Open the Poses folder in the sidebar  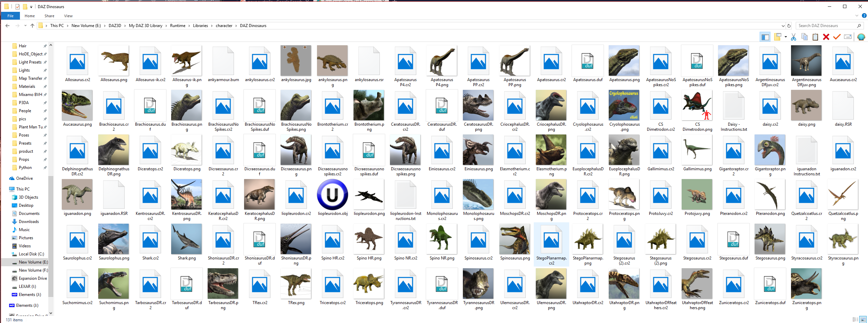(x=24, y=135)
